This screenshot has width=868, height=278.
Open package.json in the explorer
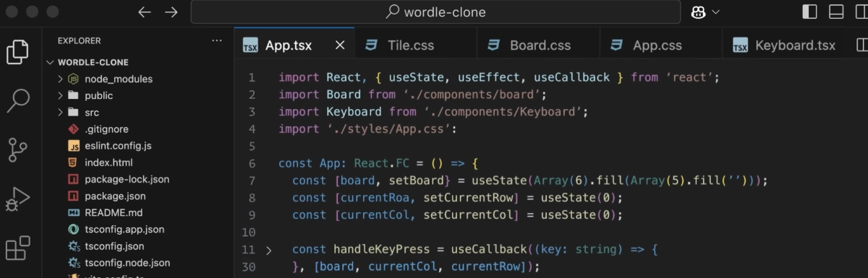point(115,196)
